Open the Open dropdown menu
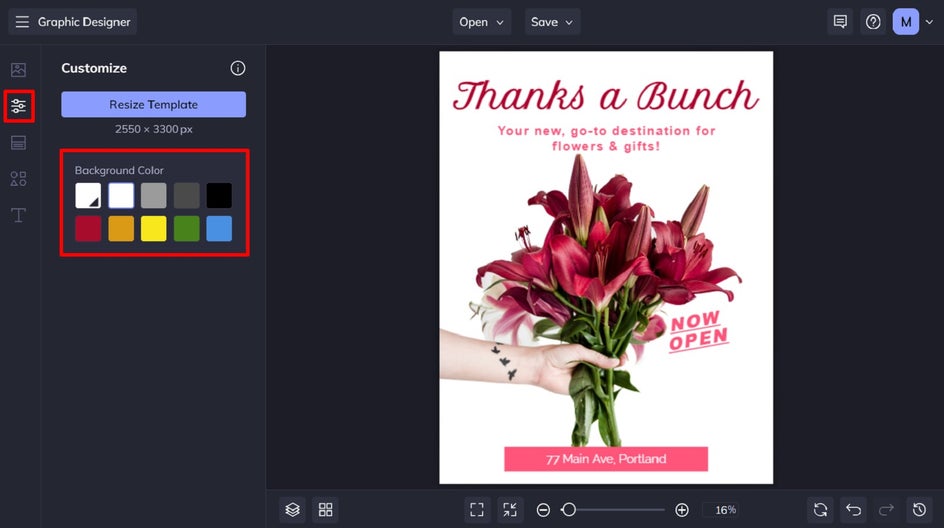The image size is (944, 528). pyautogui.click(x=482, y=22)
